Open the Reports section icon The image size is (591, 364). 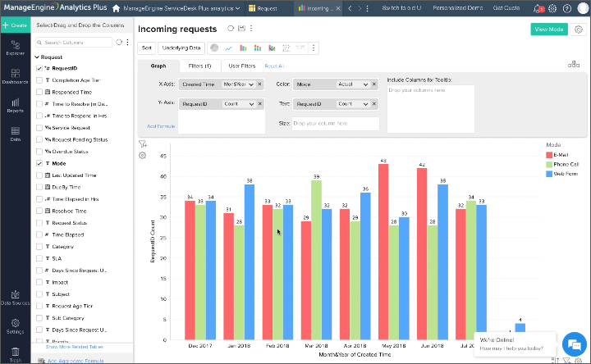[x=15, y=104]
